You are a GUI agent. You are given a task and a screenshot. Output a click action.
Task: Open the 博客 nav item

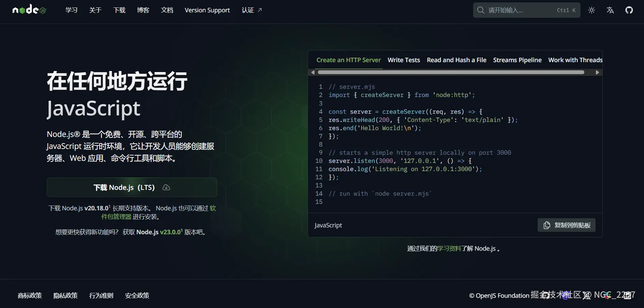[143, 10]
